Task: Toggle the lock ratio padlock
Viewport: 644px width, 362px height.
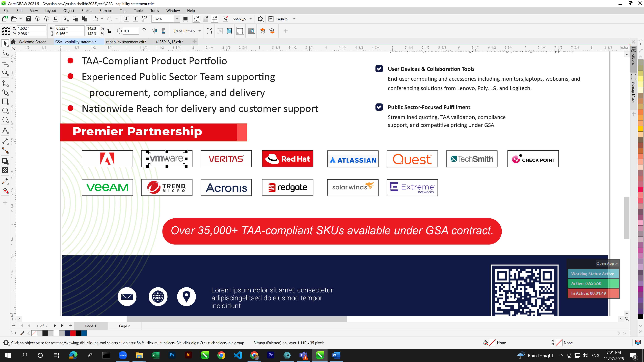Action: [109, 31]
